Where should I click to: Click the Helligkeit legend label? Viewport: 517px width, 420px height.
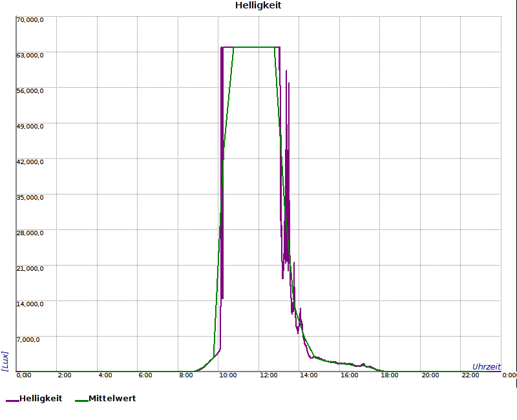(x=41, y=399)
